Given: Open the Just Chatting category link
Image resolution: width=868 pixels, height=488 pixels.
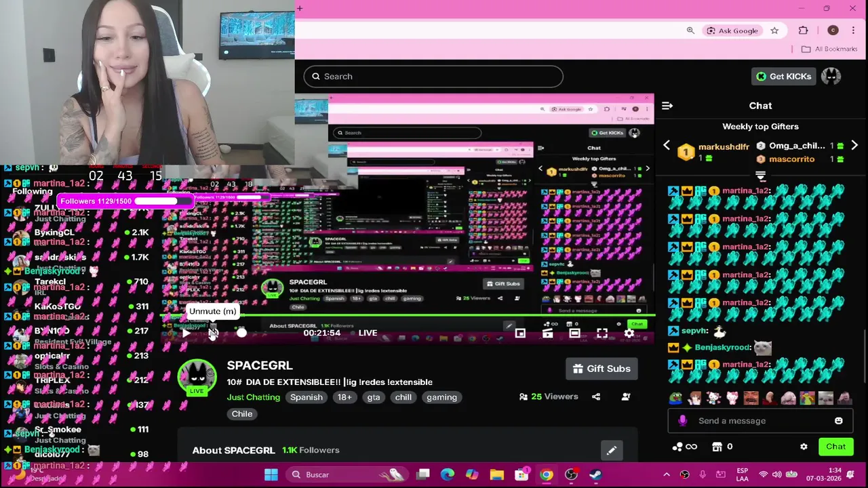Looking at the screenshot, I should click(x=253, y=397).
